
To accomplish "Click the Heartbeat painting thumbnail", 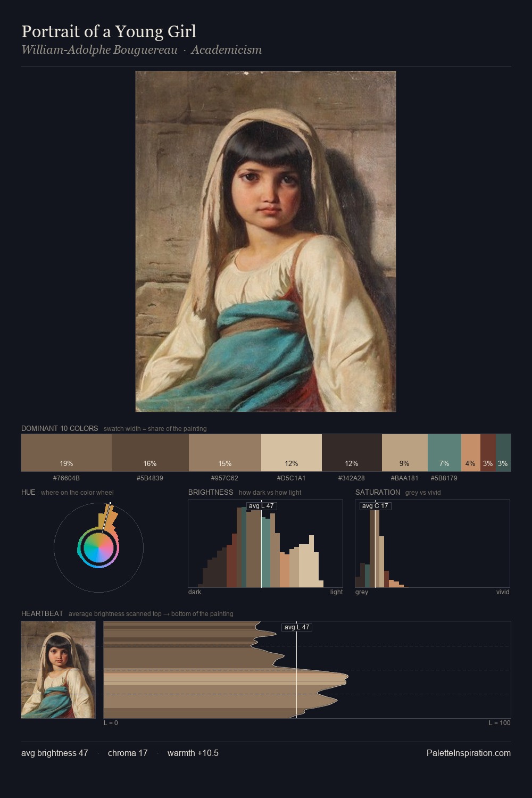I will point(59,670).
